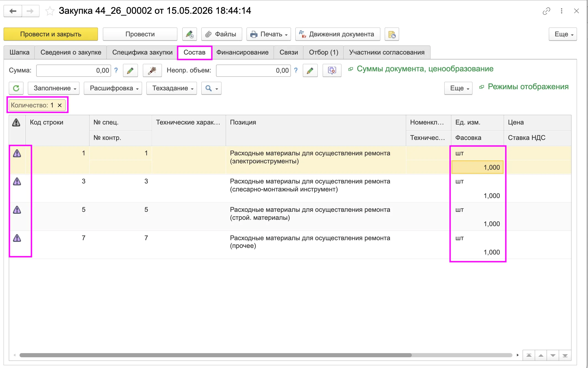Jump to last row with bottom arrow button
The height and width of the screenshot is (368, 588).
(x=565, y=355)
